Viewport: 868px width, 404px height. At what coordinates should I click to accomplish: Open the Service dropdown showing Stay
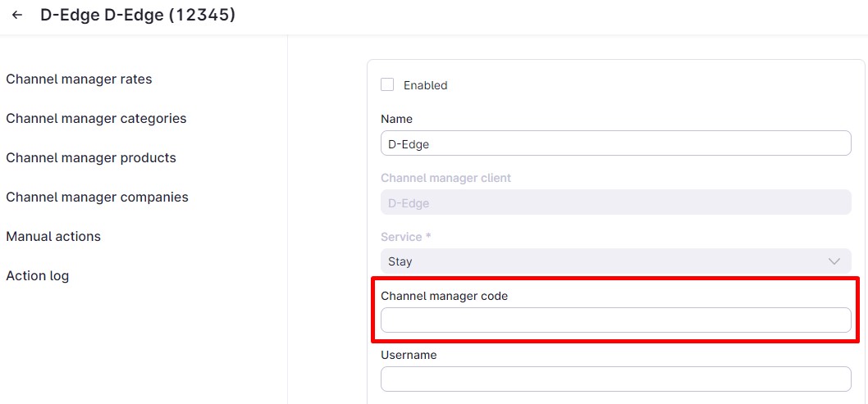coord(615,261)
